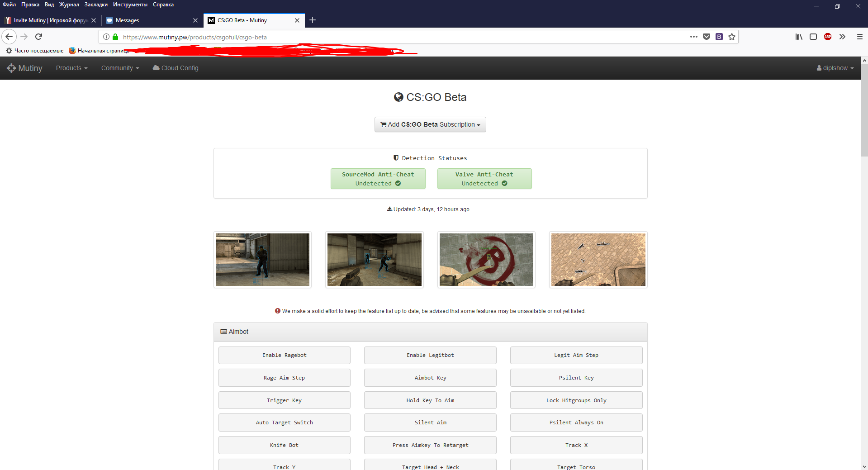This screenshot has height=470, width=868.
Task: Click the Valve Anti-Cheat Undetected status
Action: click(484, 179)
